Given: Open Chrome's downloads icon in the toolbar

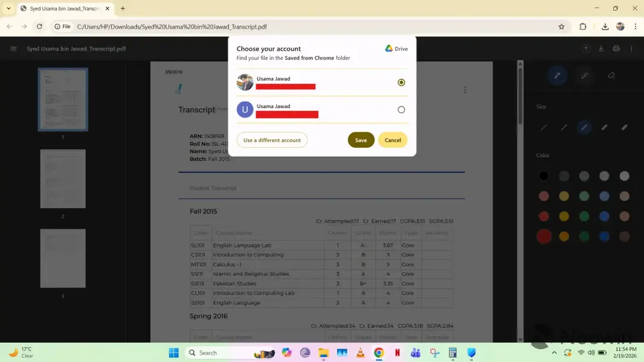Looking at the screenshot, I should coord(604,27).
